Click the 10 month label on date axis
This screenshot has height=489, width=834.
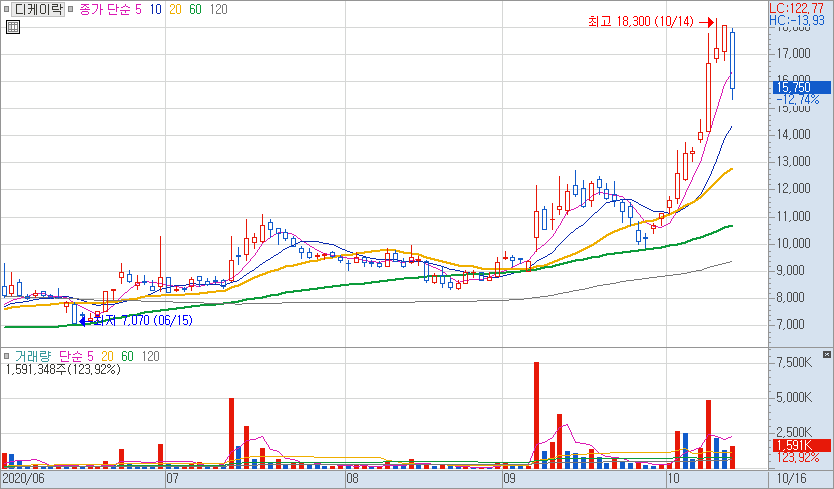coord(673,478)
